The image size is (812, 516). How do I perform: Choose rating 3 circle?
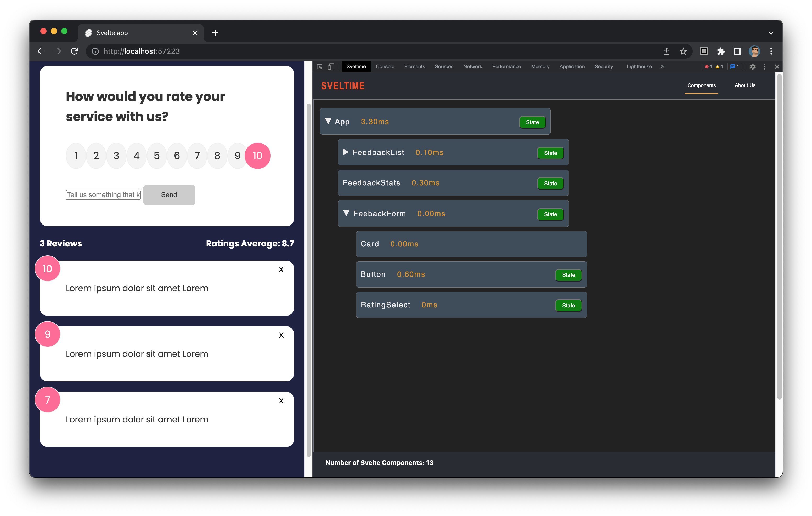coord(116,156)
